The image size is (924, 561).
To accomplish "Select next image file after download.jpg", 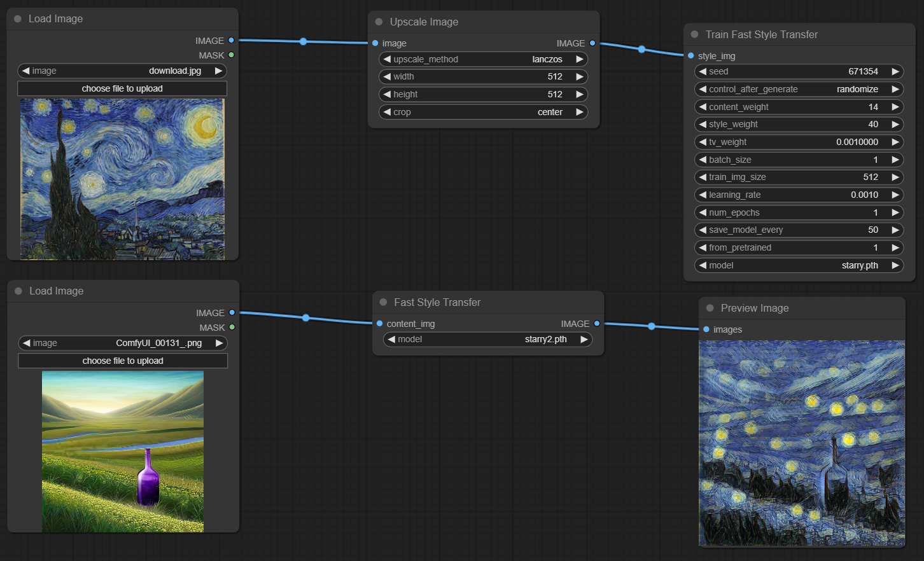I will pos(218,71).
